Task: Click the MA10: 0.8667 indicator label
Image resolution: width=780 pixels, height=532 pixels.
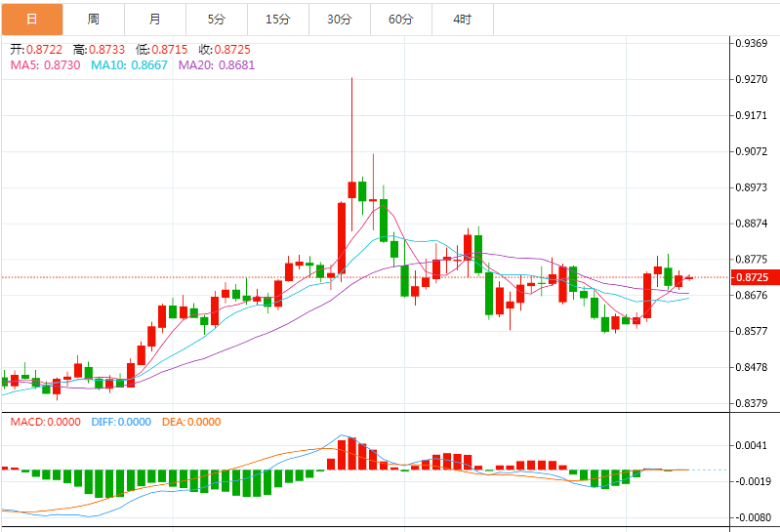Action: click(x=129, y=65)
